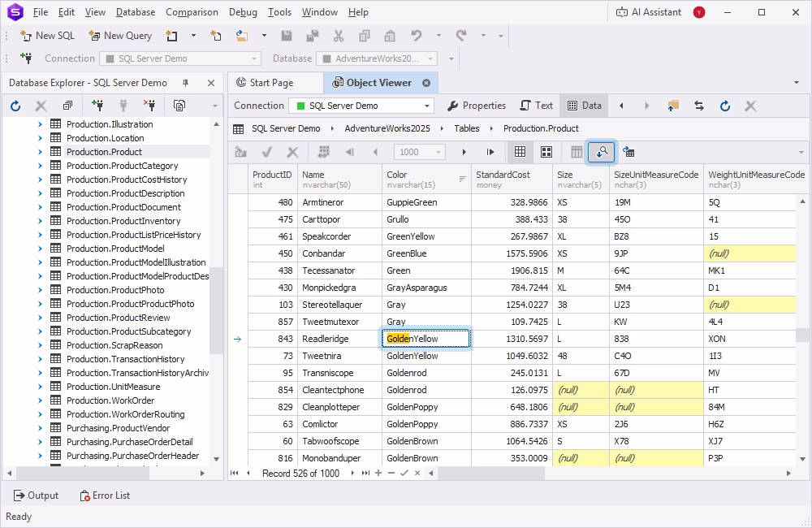This screenshot has width=812, height=528.
Task: Refresh the Database Explorer tree
Action: pos(15,106)
